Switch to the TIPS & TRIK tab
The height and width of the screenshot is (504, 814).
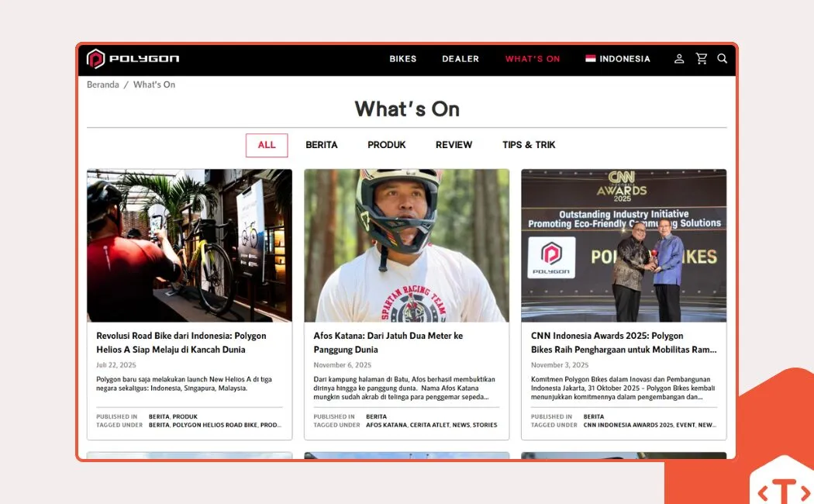point(529,144)
